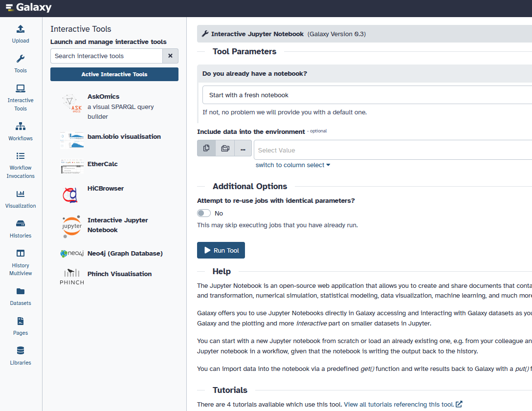The width and height of the screenshot is (532, 411).
Task: Go to Visualization chart icon
Action: pos(21,195)
